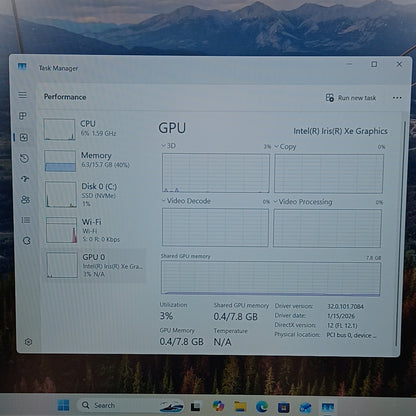Screen dimensions: 416x416
Task: Click the Video Processing graph
Action: pos(327,228)
